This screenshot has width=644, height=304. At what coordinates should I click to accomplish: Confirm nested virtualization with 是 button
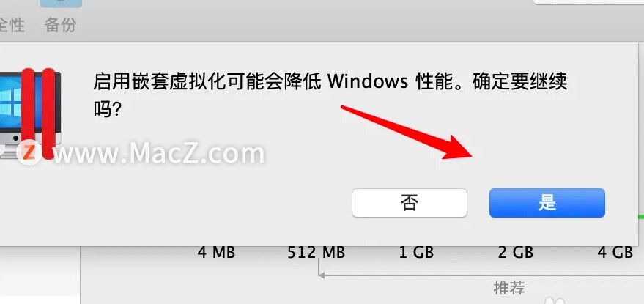[x=547, y=203]
